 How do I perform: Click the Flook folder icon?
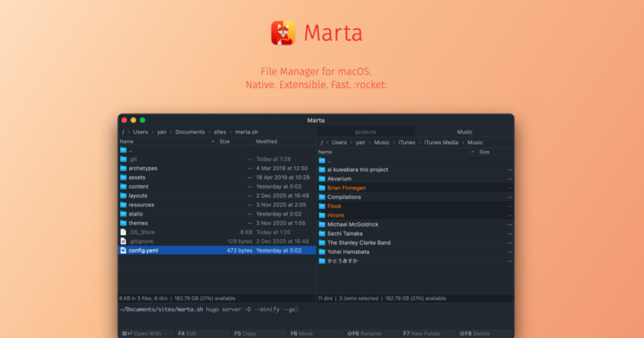(322, 206)
